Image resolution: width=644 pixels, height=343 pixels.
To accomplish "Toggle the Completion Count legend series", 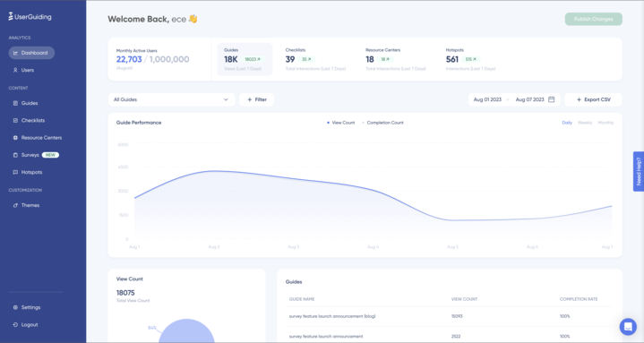I will pos(382,123).
